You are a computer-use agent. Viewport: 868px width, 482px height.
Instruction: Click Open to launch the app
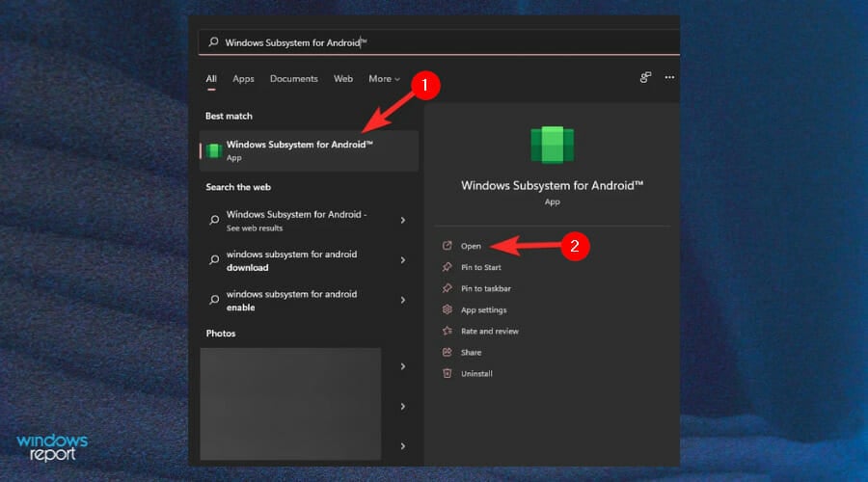click(x=471, y=246)
